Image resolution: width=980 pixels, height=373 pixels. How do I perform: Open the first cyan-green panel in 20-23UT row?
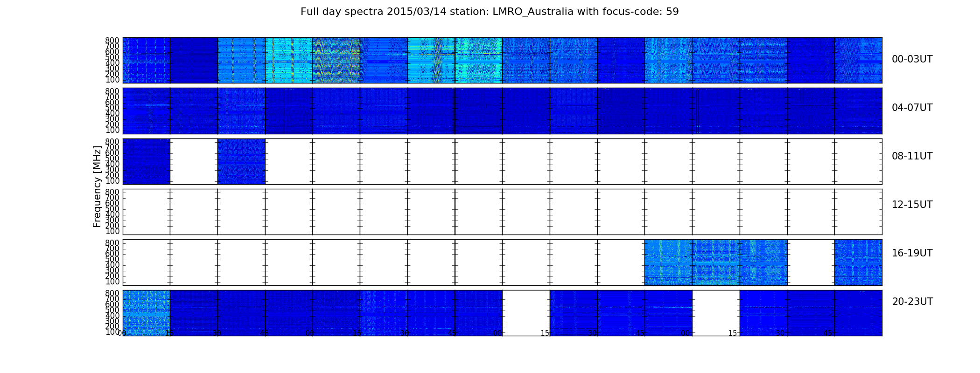(147, 313)
